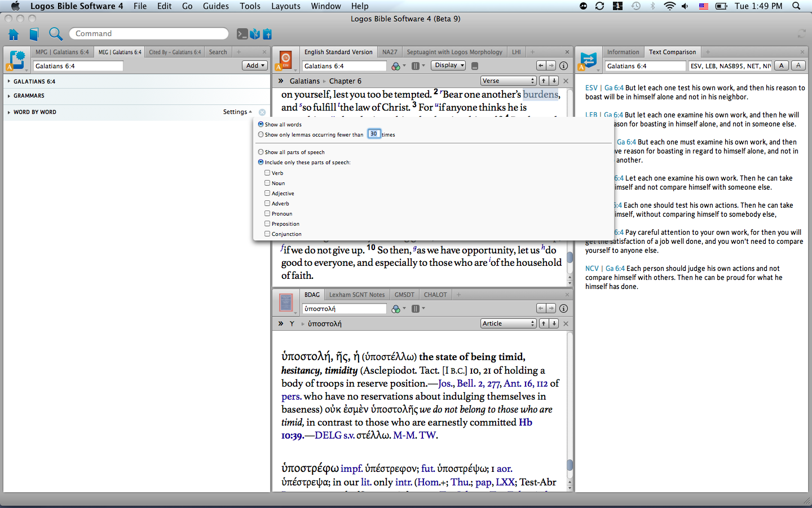Click the BDAG resource cover icon

click(x=286, y=303)
